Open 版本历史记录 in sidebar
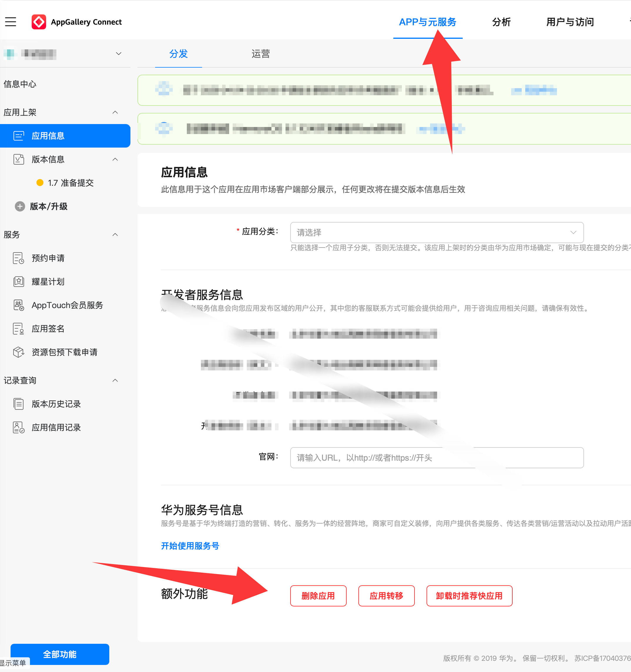 point(56,404)
